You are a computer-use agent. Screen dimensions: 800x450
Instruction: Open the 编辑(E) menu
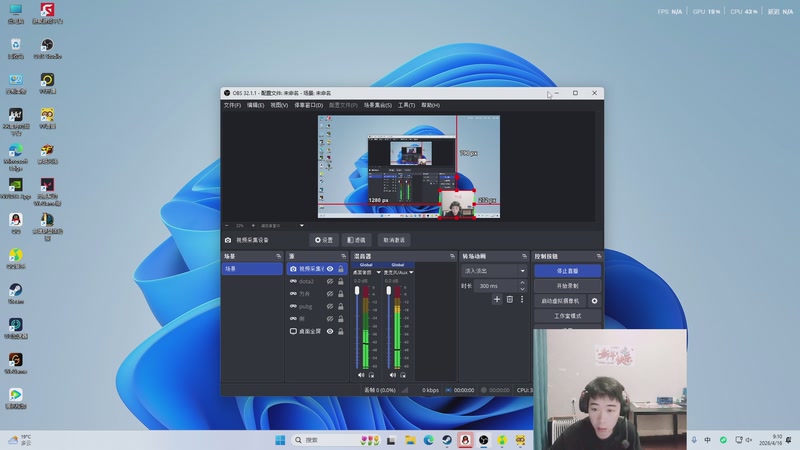(x=256, y=105)
